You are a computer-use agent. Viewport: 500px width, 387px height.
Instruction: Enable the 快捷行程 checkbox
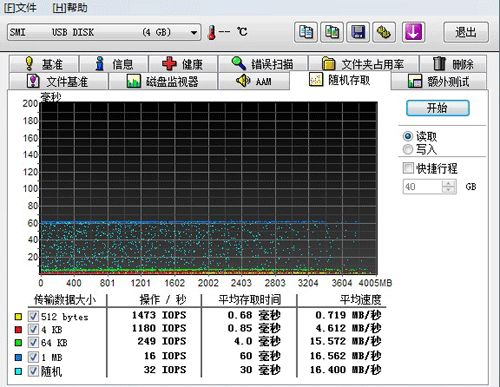tap(408, 168)
